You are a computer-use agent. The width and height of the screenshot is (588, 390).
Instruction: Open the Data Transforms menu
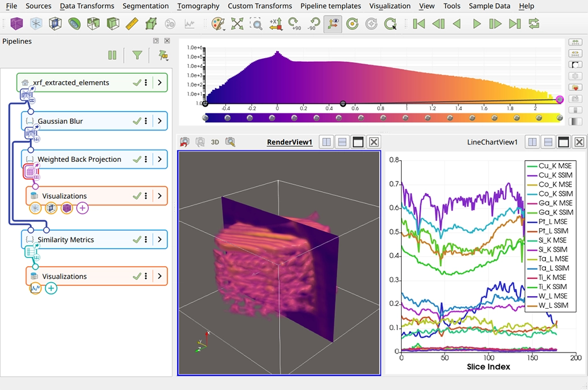(x=87, y=6)
